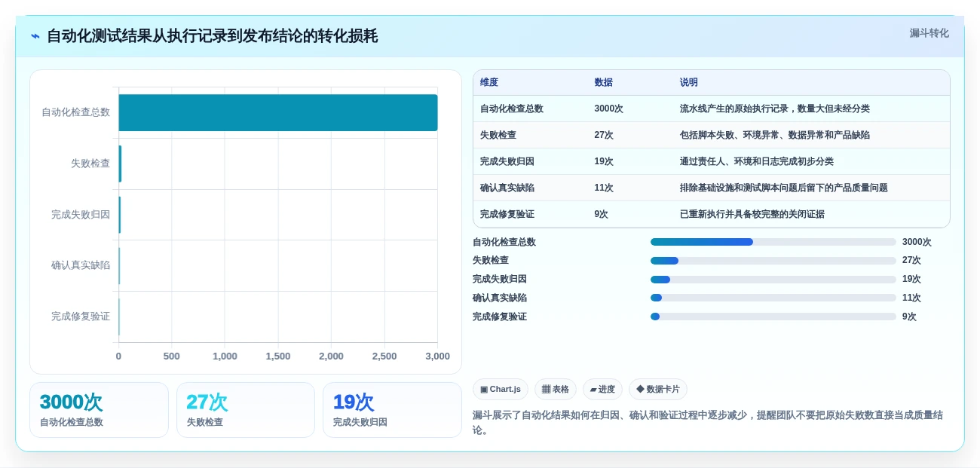Click chart axis label 确认真实缺陷
Screen dimensions: 980x468
[x=81, y=265]
